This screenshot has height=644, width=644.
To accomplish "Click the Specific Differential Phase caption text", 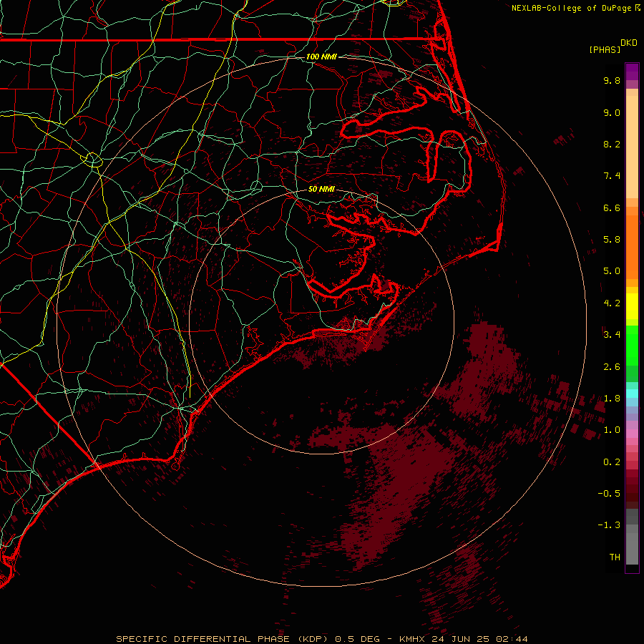I will click(x=321, y=639).
